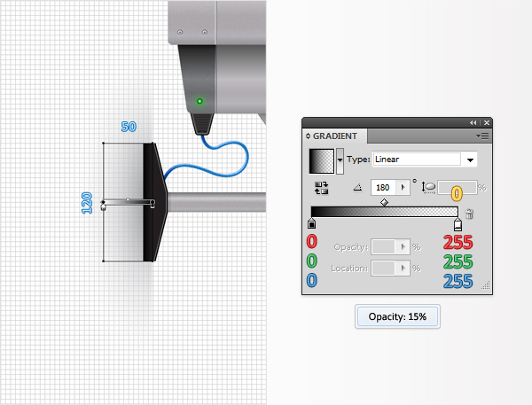Select the white gradient stop

coord(458,224)
